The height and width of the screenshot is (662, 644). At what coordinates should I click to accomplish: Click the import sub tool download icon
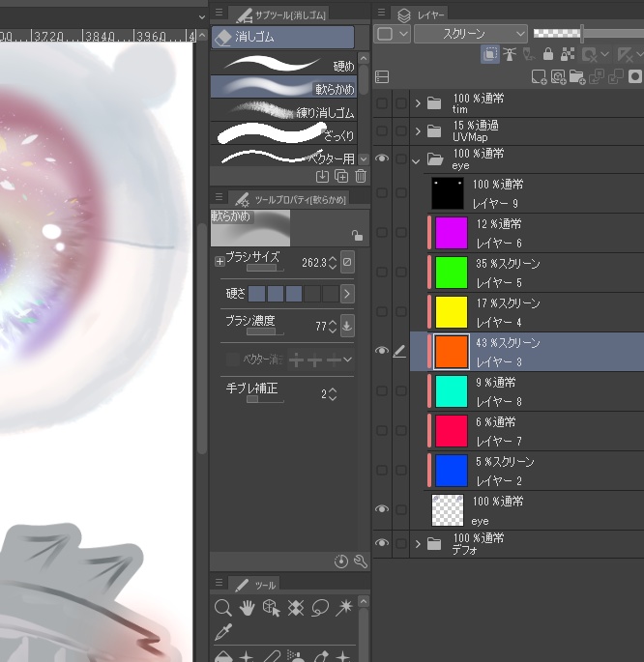[x=322, y=176]
